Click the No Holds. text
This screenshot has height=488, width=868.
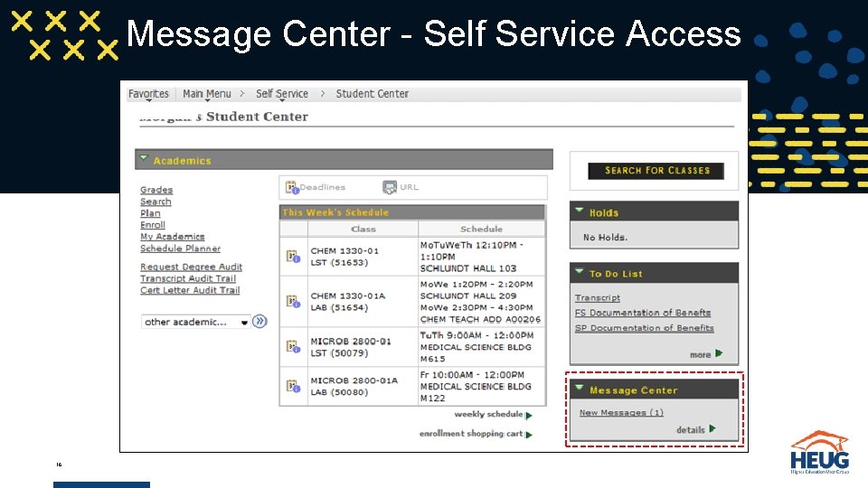tap(605, 238)
